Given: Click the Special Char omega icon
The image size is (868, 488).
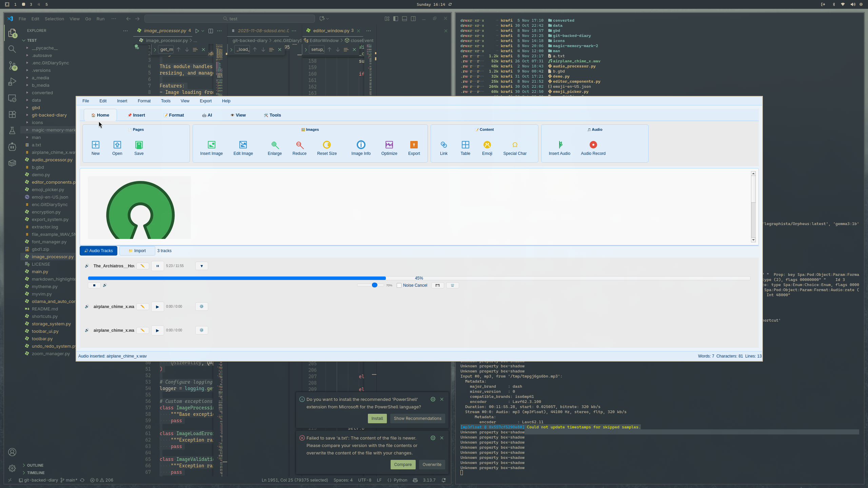Looking at the screenshot, I should [515, 145].
